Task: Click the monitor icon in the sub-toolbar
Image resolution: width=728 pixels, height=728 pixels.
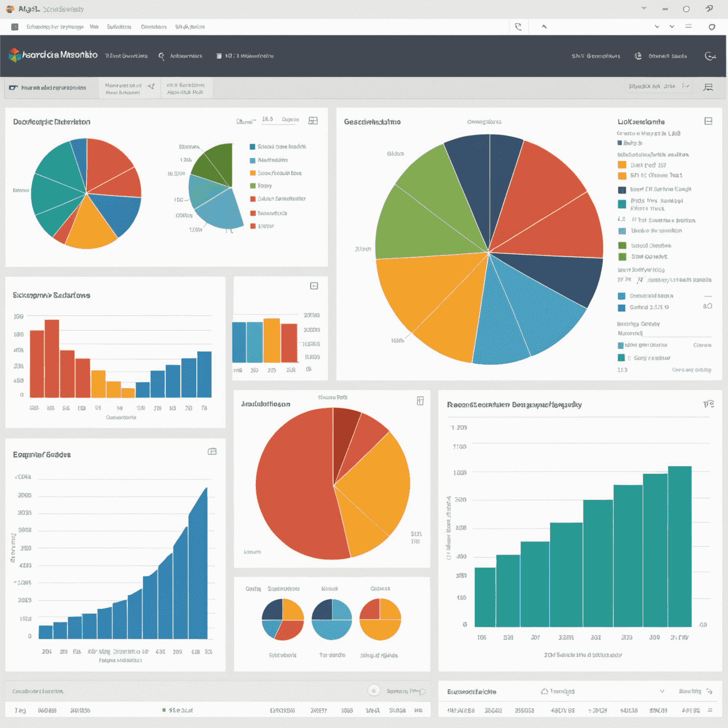Action: pyautogui.click(x=13, y=88)
